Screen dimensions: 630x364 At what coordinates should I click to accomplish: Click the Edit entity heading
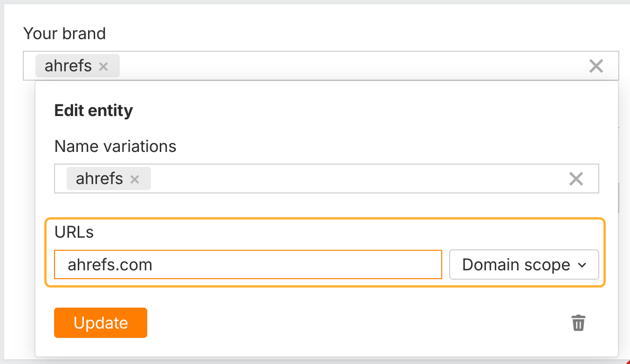(93, 110)
